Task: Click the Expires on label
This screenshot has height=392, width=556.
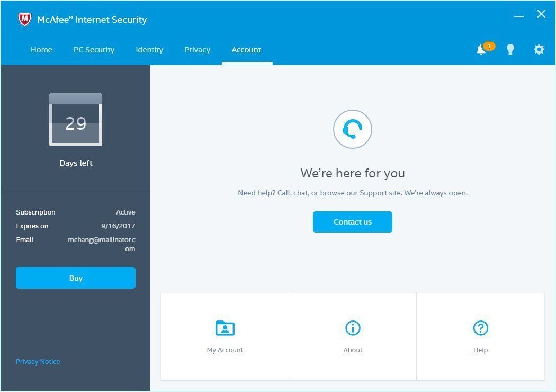Action: point(32,226)
